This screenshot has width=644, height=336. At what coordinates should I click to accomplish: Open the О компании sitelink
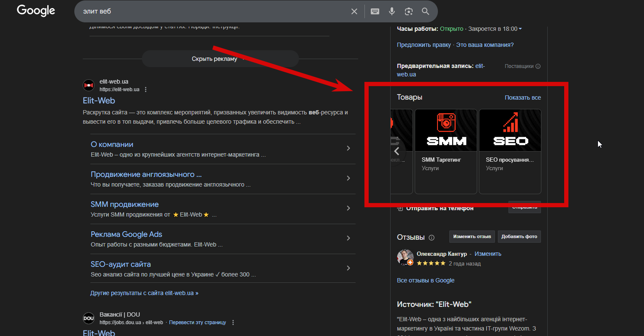112,144
